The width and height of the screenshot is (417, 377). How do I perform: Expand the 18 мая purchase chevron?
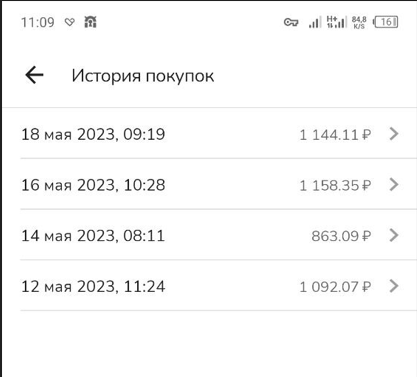click(394, 134)
